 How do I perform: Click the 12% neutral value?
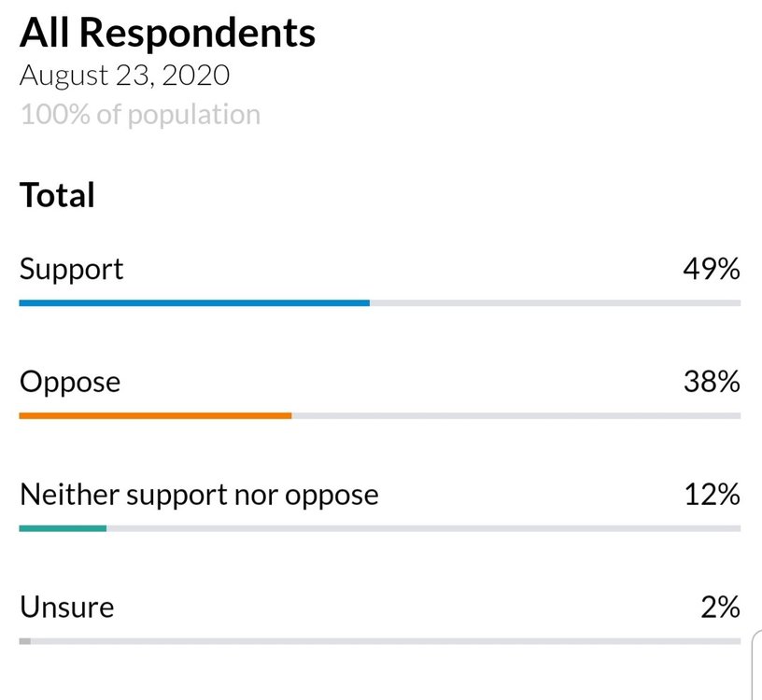(712, 495)
